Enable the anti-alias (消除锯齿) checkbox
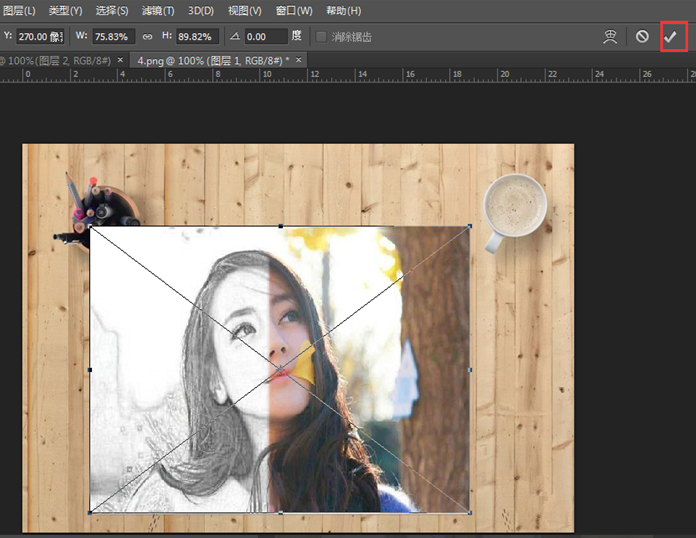This screenshot has height=538, width=696. 321,37
